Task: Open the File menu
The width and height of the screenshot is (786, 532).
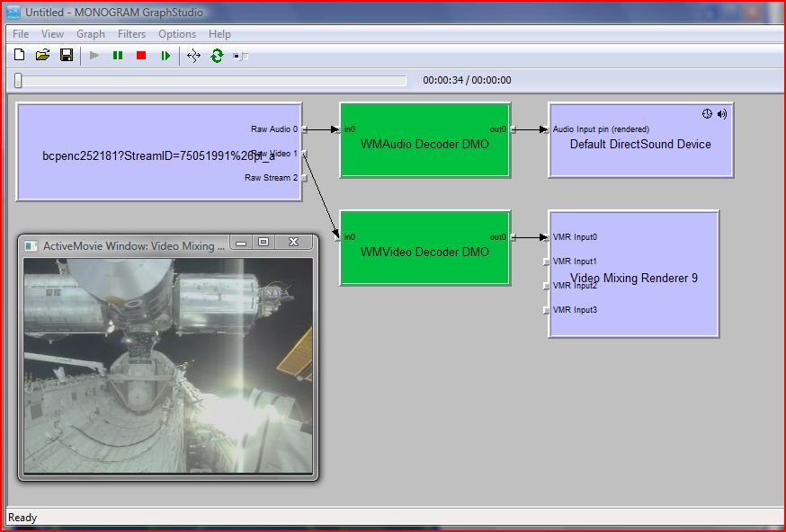Action: (x=21, y=34)
